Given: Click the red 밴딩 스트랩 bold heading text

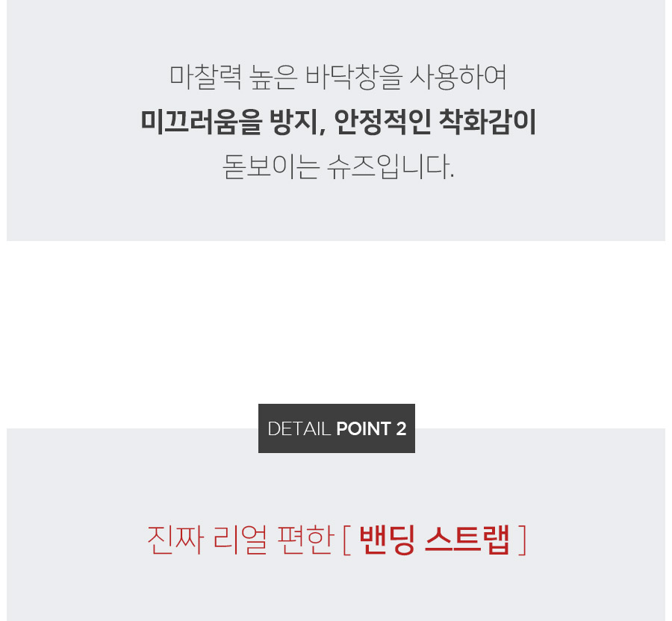Looking at the screenshot, I should pos(435,540).
